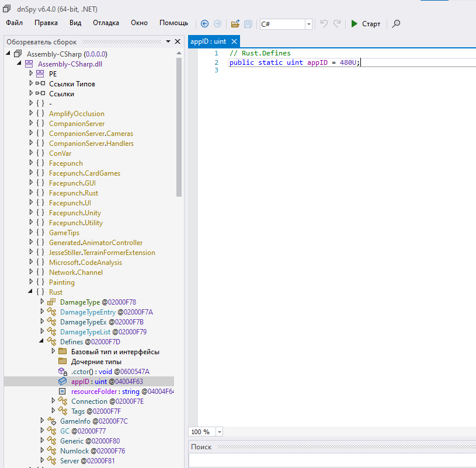This screenshot has width=476, height=468.
Task: Click the search input field at bottom
Action: 332,460
